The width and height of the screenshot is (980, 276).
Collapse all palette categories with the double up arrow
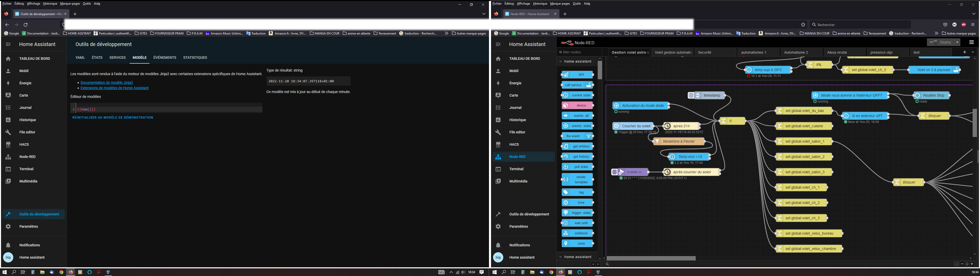593,264
